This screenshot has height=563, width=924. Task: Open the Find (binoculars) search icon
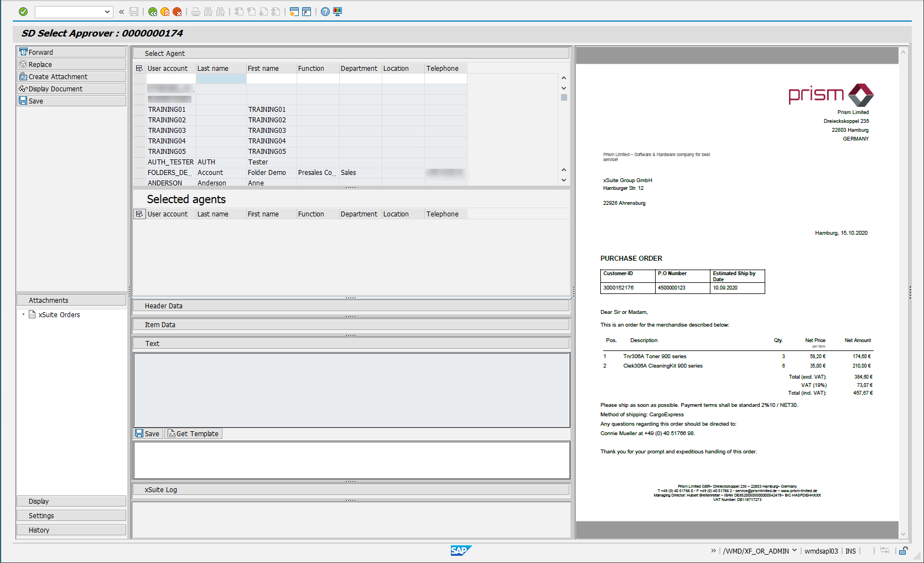pos(207,12)
